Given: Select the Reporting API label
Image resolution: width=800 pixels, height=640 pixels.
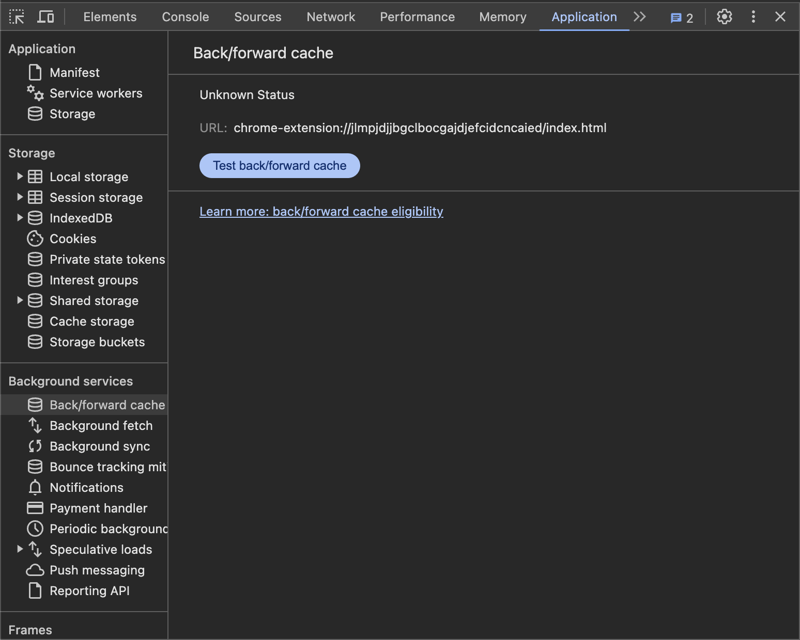Looking at the screenshot, I should pyautogui.click(x=89, y=590).
